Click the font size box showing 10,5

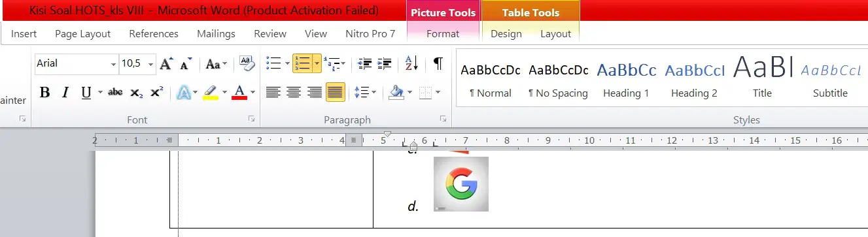click(x=133, y=63)
